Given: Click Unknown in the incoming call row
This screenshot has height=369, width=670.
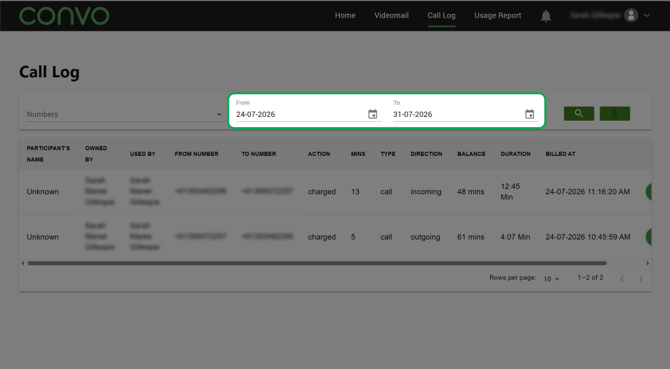Looking at the screenshot, I should click(x=43, y=192).
